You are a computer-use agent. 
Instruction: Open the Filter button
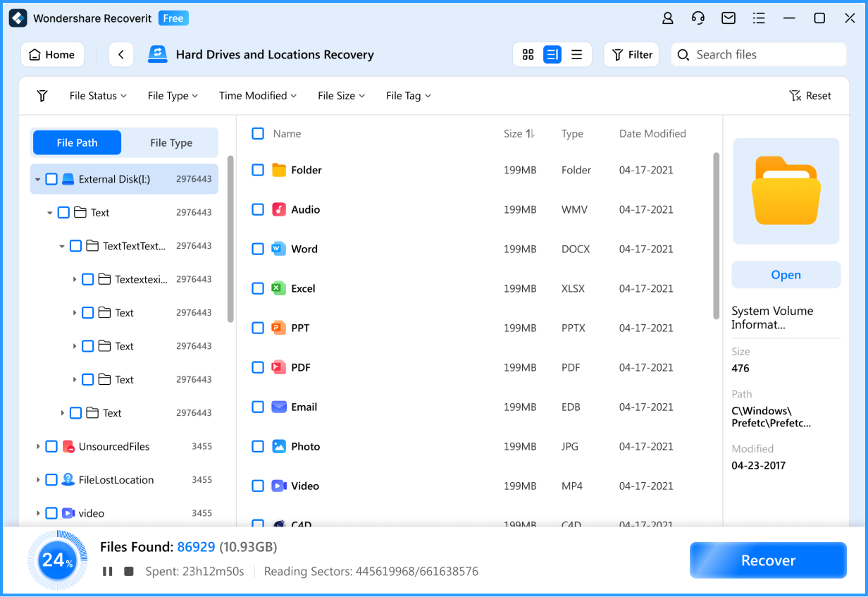pos(631,54)
